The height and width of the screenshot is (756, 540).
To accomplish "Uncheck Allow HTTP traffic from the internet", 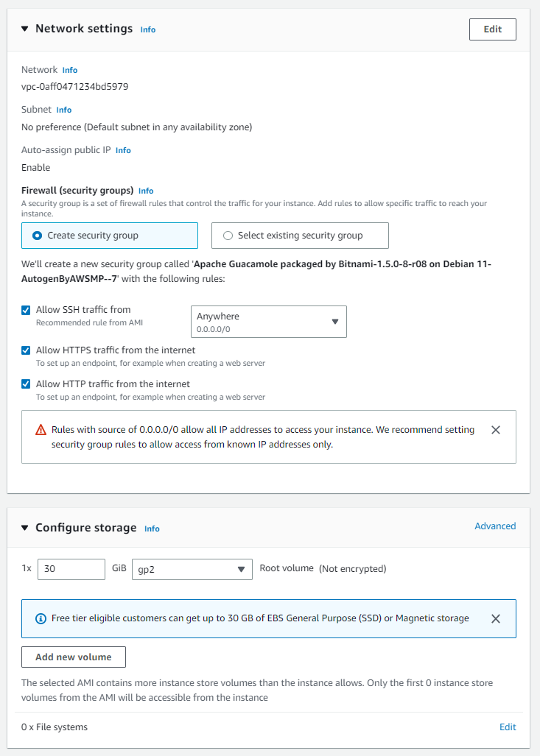I will tap(26, 384).
